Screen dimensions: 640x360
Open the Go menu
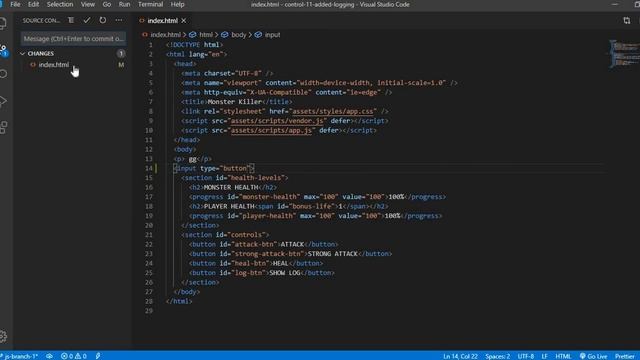[x=107, y=4]
